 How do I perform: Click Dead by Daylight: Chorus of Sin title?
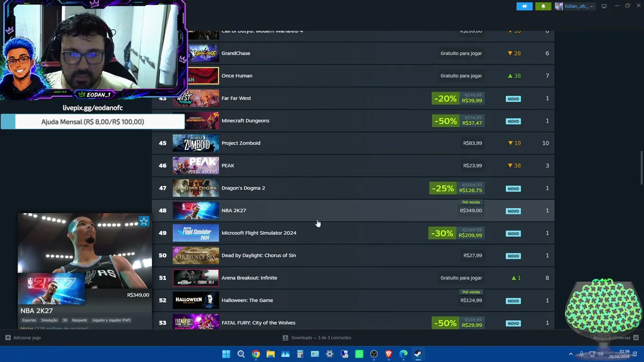pyautogui.click(x=259, y=255)
